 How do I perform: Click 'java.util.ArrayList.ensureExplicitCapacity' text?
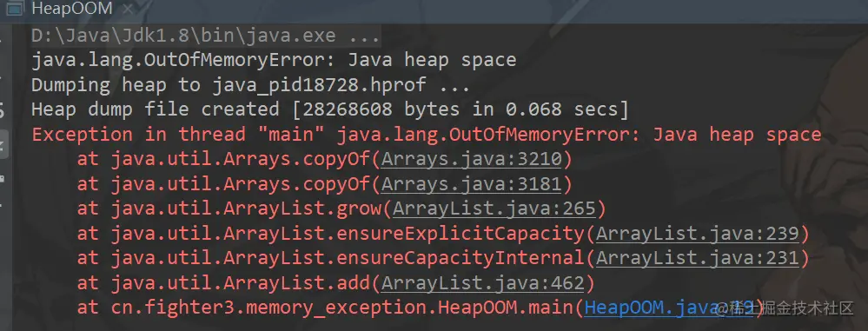tap(348, 234)
